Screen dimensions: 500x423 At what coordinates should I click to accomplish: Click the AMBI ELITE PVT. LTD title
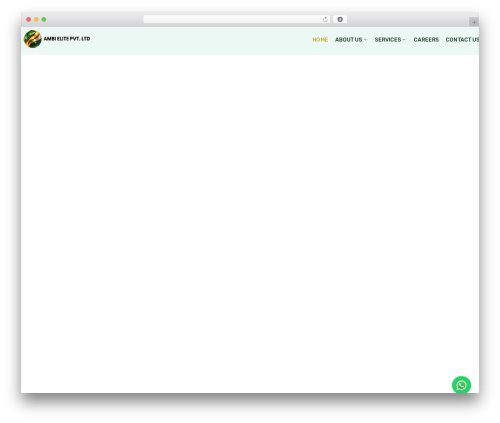tap(67, 39)
